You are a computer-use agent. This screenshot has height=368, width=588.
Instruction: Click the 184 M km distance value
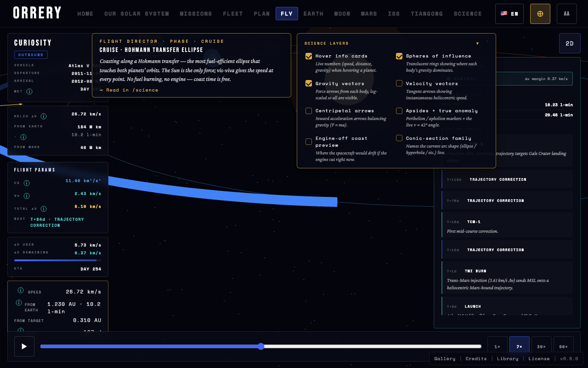tap(90, 126)
